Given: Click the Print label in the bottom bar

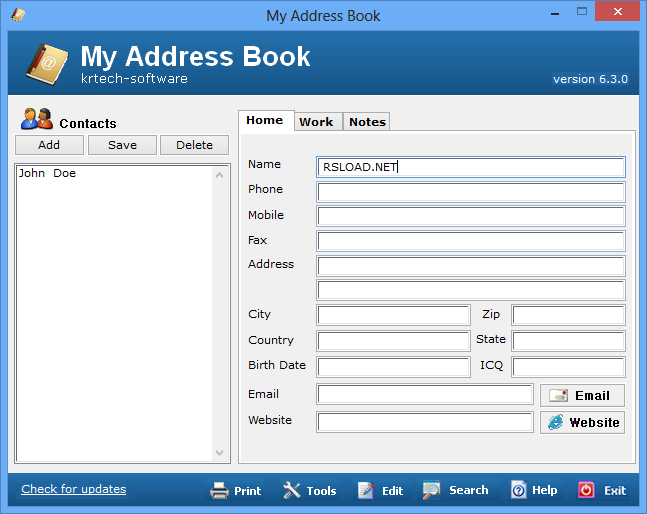Looking at the screenshot, I should point(248,491).
